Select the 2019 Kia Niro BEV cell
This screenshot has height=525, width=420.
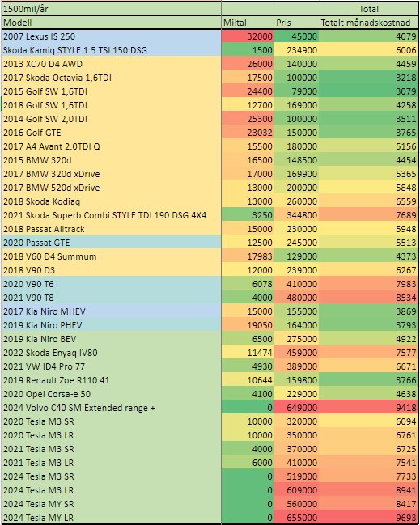coord(112,338)
